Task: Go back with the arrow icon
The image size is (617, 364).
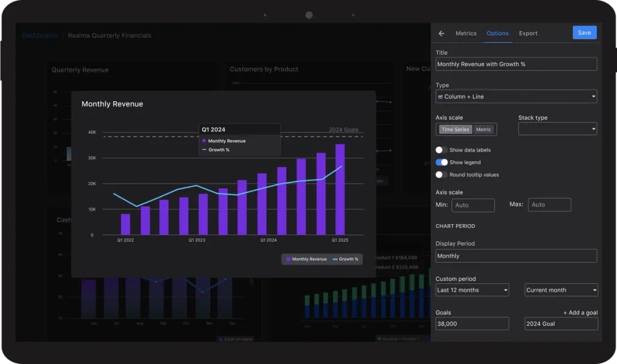Action: (442, 34)
